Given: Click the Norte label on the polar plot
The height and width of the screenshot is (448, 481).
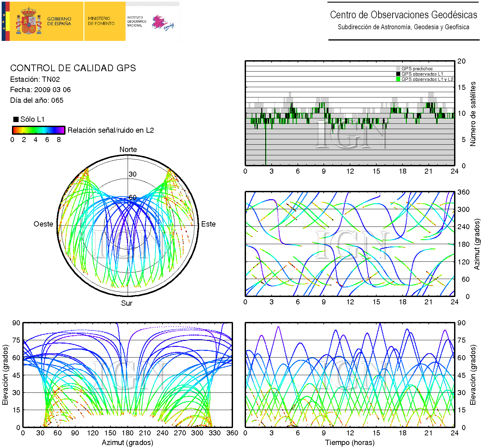Looking at the screenshot, I should coord(128,150).
